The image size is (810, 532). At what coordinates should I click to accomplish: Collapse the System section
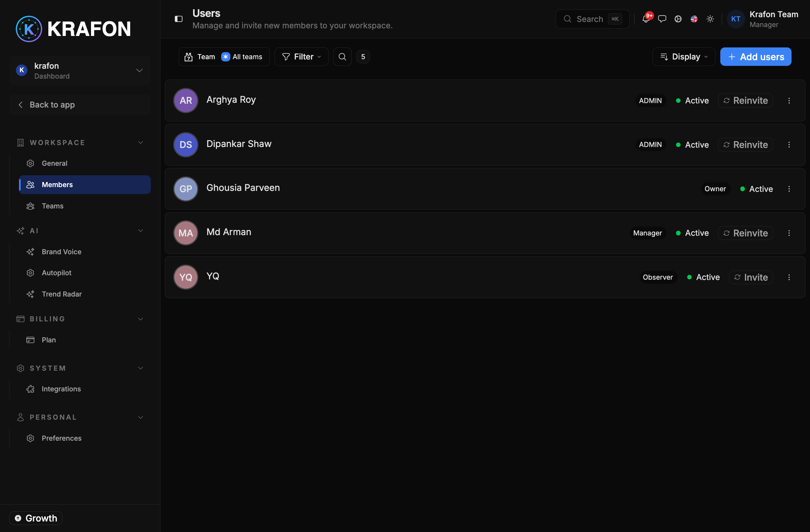coord(141,368)
